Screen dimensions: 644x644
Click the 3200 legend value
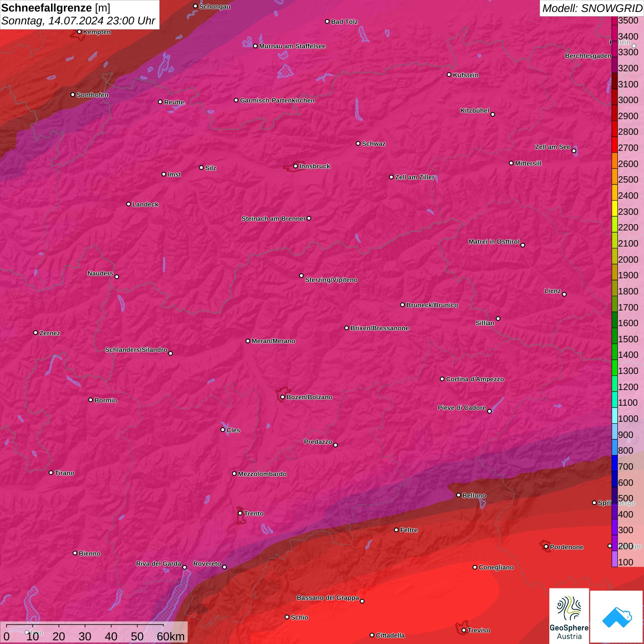(628, 68)
